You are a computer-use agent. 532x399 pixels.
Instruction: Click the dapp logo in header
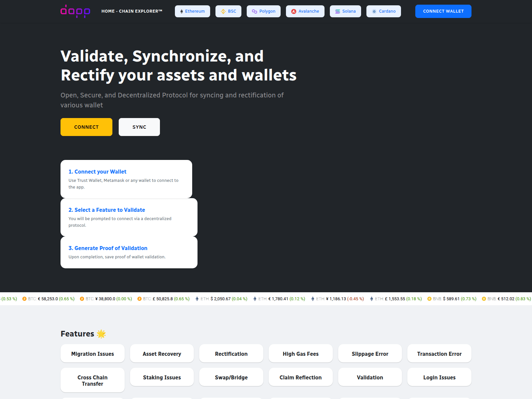[75, 11]
